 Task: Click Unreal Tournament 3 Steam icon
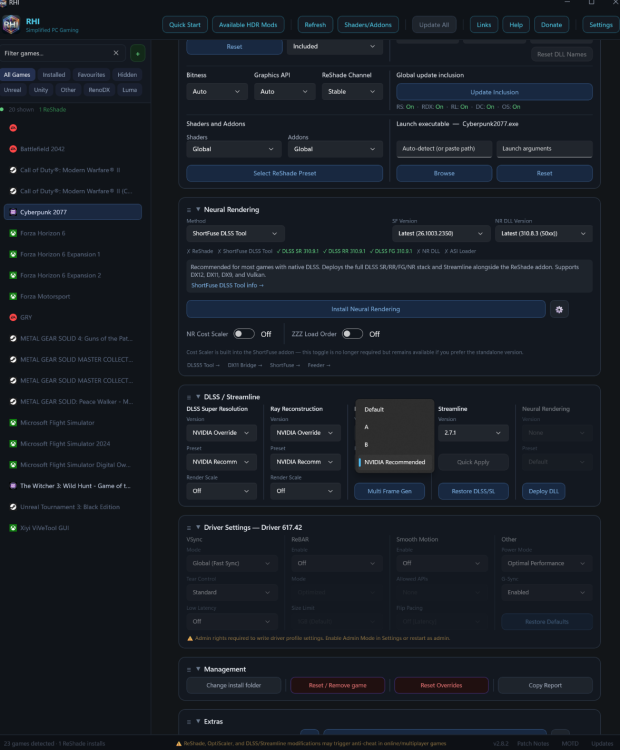tap(13, 507)
